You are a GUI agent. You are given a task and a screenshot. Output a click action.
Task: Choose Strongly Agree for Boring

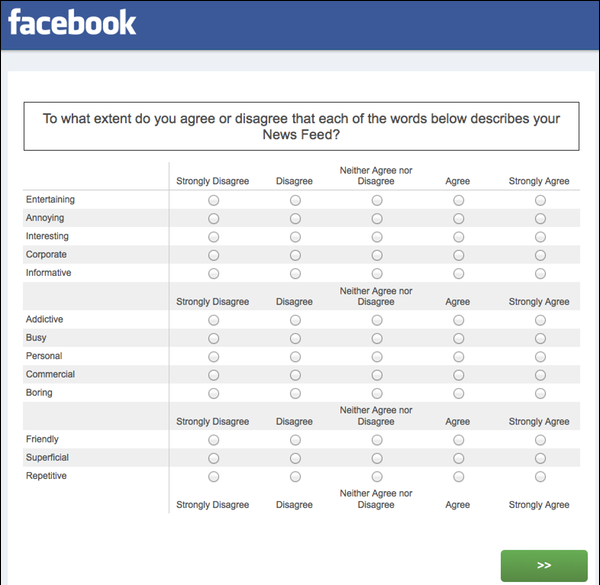click(540, 393)
